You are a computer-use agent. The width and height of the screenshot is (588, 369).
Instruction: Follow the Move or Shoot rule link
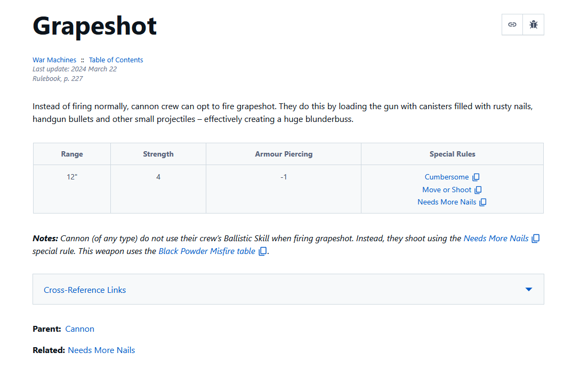point(447,190)
